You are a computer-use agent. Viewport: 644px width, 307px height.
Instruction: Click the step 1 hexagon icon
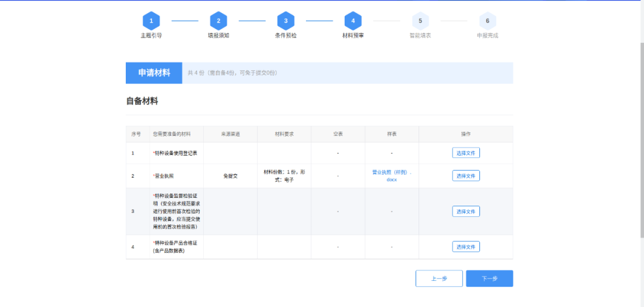[x=151, y=21]
